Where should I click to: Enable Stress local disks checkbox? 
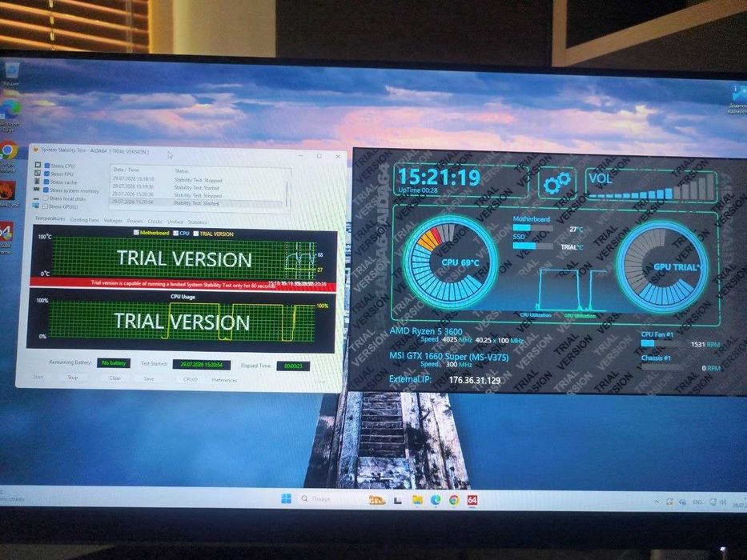[46, 198]
